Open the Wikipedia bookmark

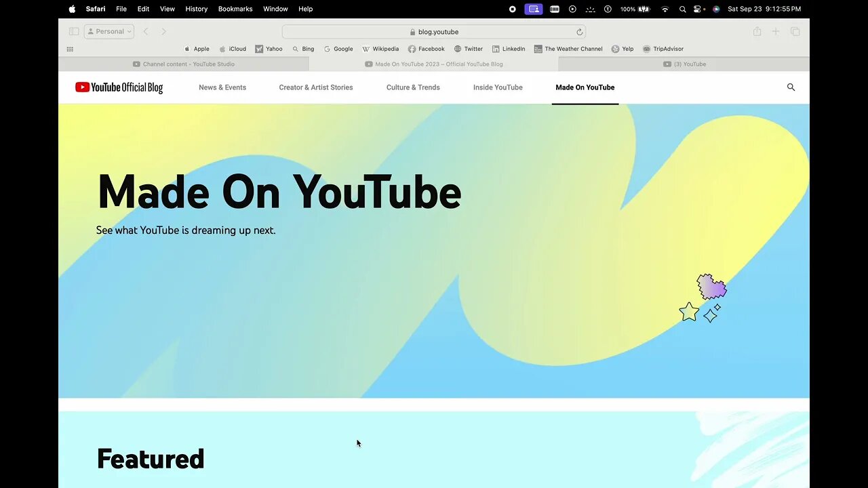[380, 49]
